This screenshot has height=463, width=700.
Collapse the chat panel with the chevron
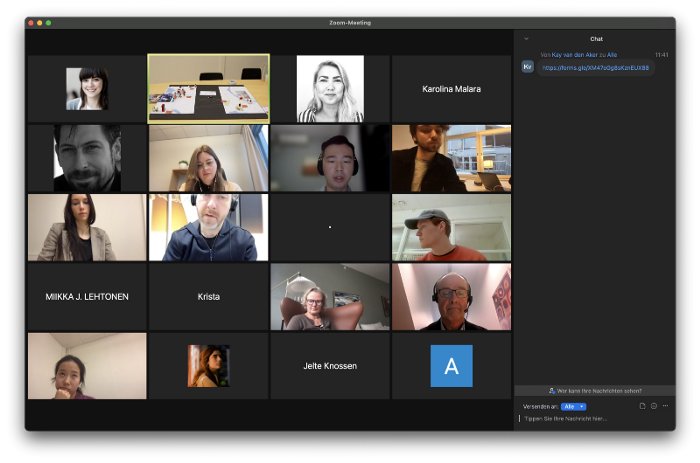(526, 39)
